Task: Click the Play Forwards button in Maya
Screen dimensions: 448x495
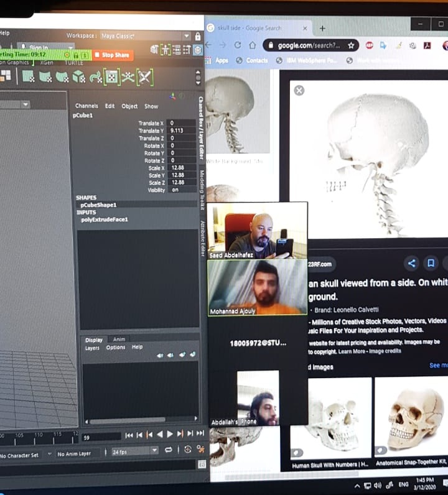Action: 170,434
